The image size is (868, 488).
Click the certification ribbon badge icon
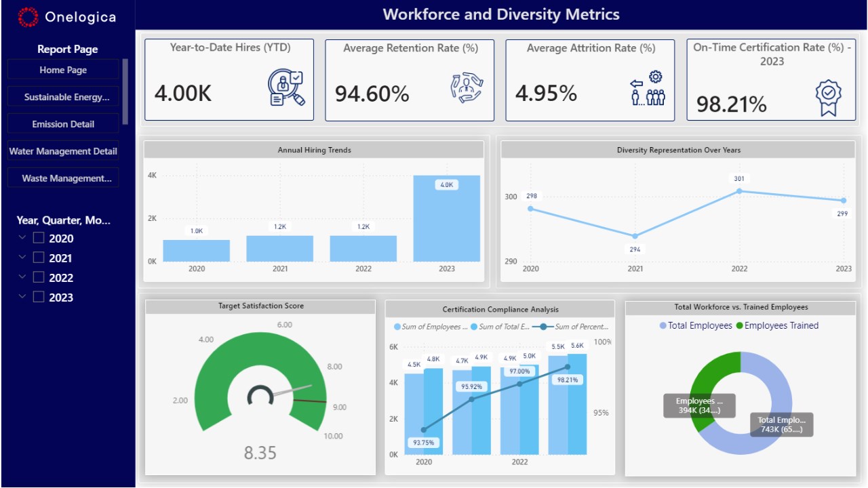[x=828, y=99]
